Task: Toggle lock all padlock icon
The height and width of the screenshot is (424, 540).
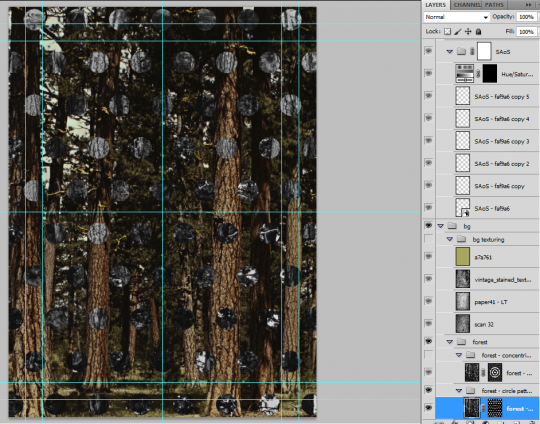Action: [478, 32]
